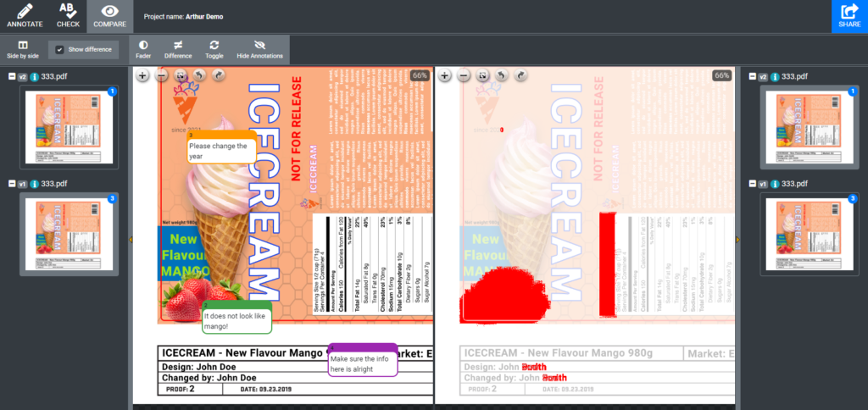Select the Side by side view
Screen dimensions: 868x410
[x=23, y=50]
